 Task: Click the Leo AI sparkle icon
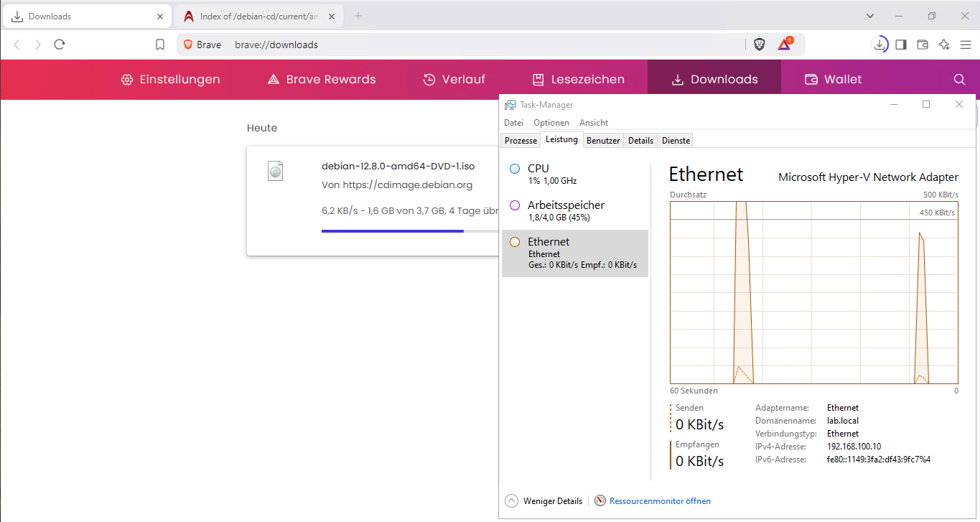(944, 45)
